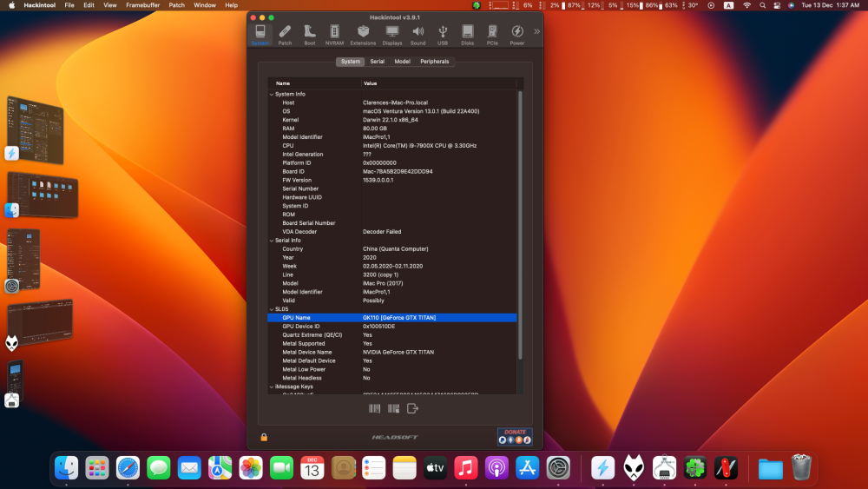Open the Help menu

(x=232, y=5)
